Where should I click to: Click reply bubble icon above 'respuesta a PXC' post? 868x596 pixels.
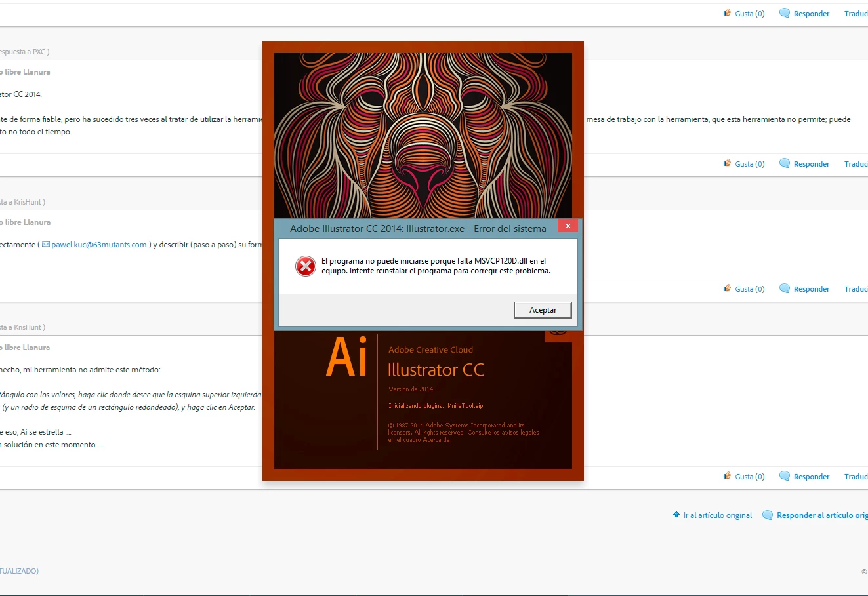click(x=785, y=13)
